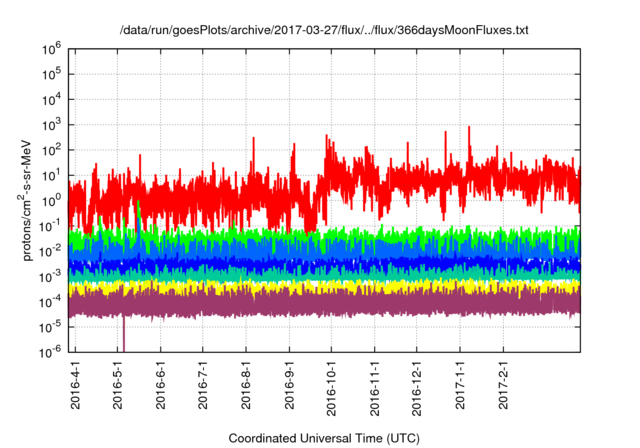Select the 2016-12-1 x-axis date label
This screenshot has width=640, height=448.
[416, 386]
